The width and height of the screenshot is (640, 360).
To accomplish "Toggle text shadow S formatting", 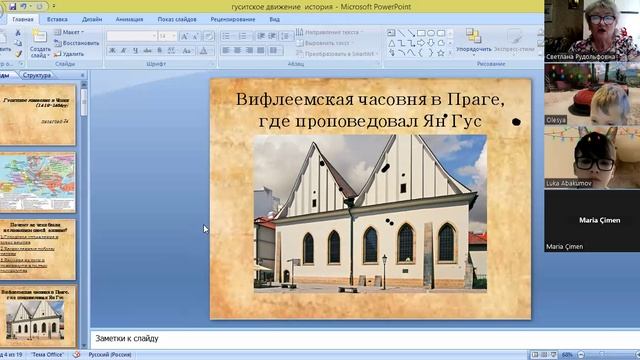I will tap(160, 51).
